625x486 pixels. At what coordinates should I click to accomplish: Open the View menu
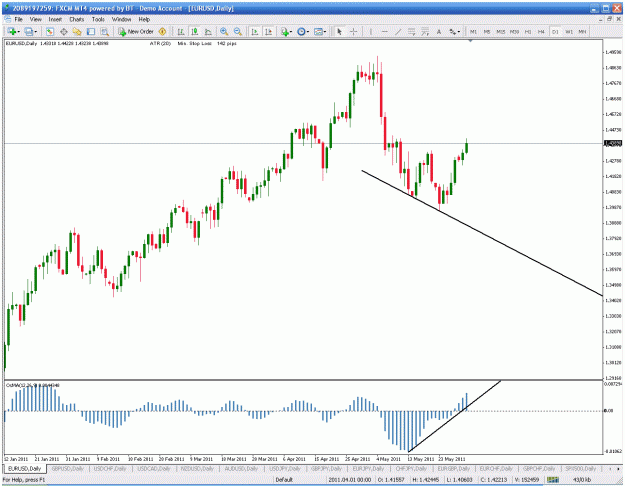click(x=35, y=19)
